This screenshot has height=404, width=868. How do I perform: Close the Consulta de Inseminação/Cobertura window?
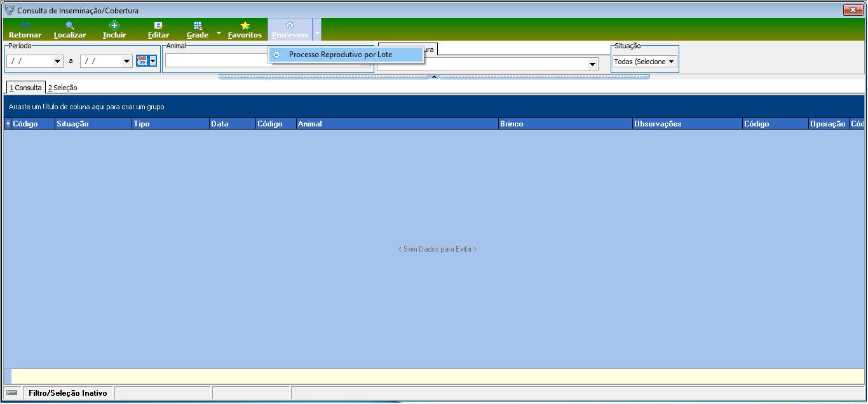(x=852, y=10)
